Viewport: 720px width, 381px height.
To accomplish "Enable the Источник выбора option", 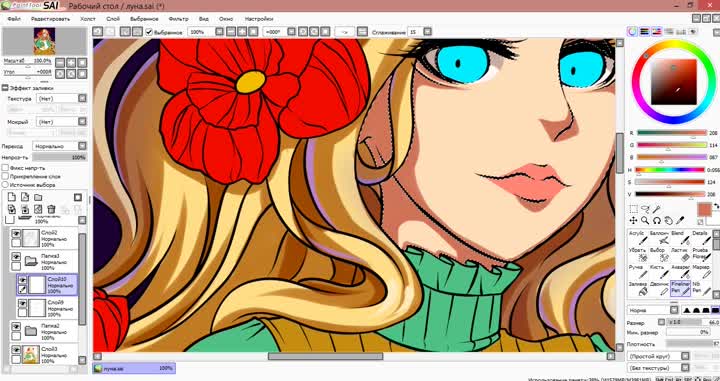I will [6, 185].
